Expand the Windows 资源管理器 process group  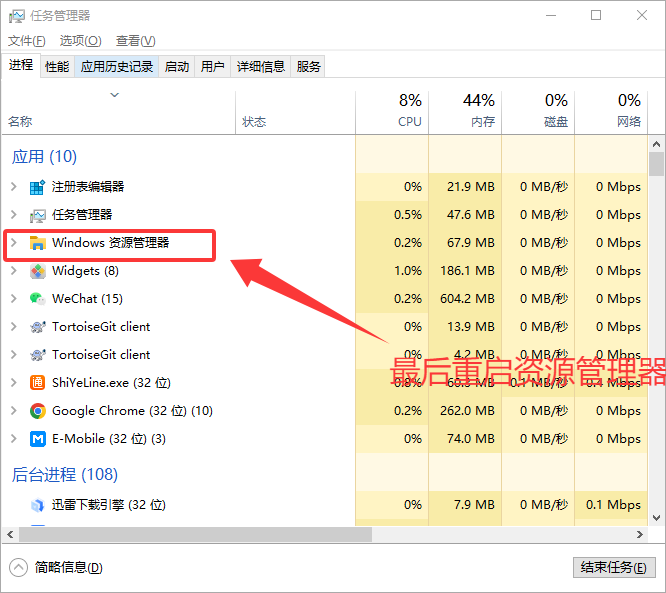pos(14,243)
